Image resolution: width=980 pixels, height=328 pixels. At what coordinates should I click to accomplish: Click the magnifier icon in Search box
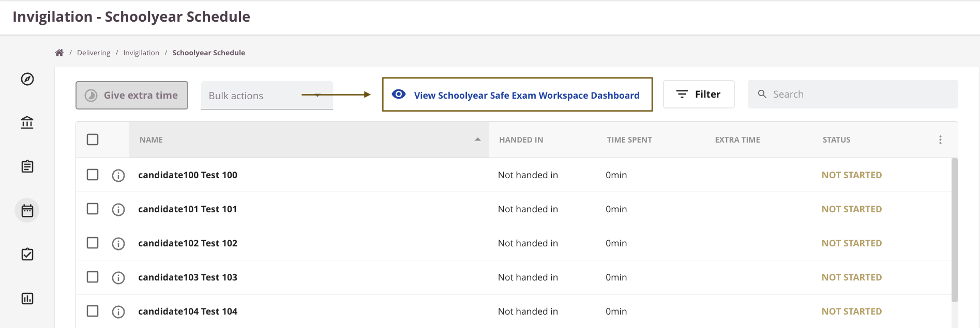click(762, 94)
